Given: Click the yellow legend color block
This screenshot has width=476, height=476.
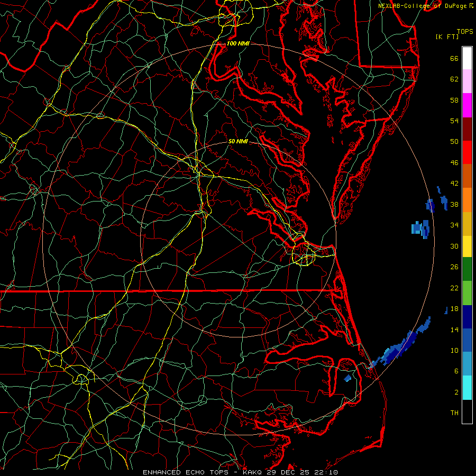Looking at the screenshot, I should [467, 246].
